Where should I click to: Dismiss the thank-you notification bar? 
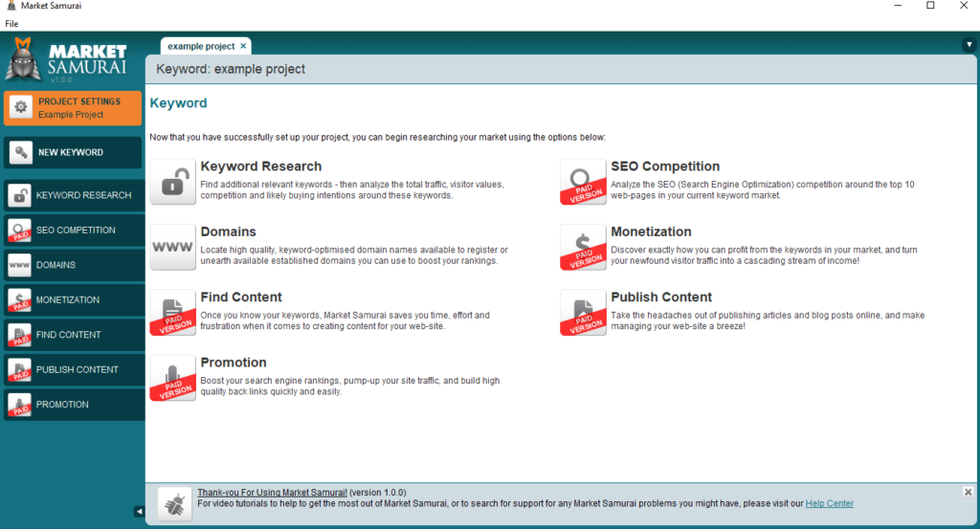pos(968,492)
